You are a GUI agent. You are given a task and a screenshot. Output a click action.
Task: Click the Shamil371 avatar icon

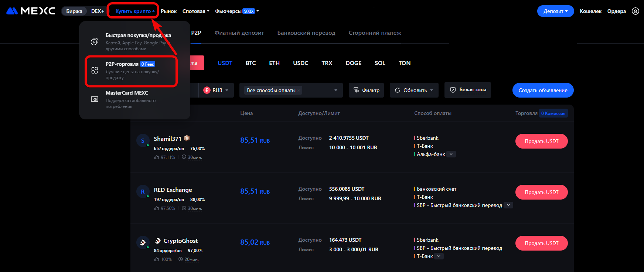[143, 141]
